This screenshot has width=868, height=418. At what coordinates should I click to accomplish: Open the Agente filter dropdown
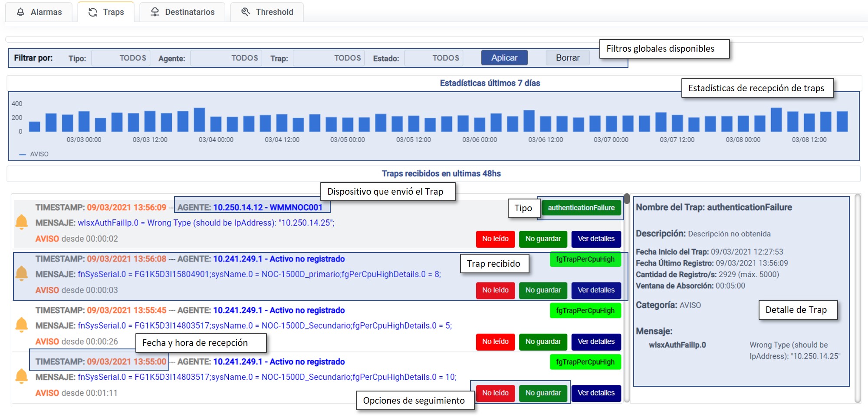pos(226,58)
